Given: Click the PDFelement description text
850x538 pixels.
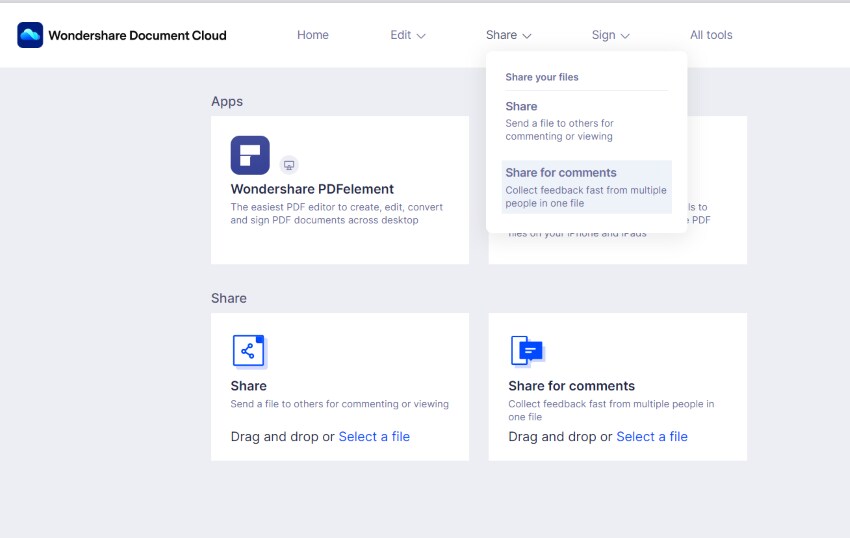Looking at the screenshot, I should point(336,213).
